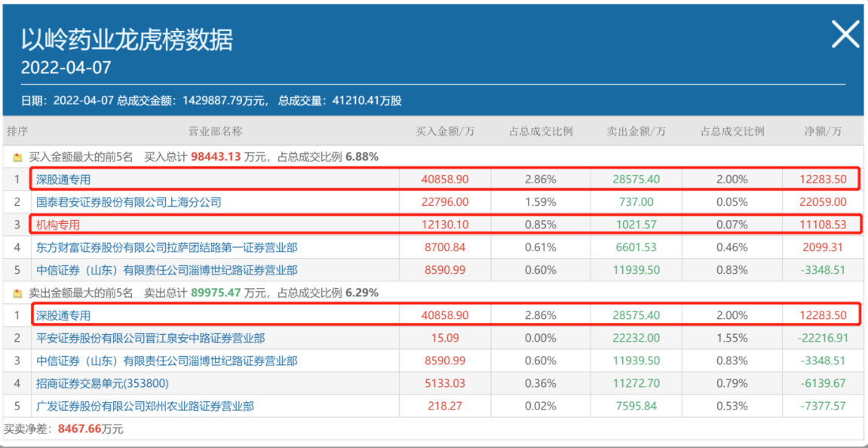The image size is (868, 448).
Task: Close the 以岭药业龙虎榜数据 dialog
Action: [x=846, y=35]
